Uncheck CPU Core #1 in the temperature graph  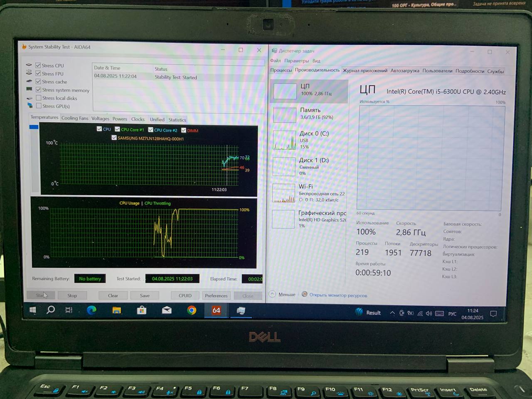point(118,129)
